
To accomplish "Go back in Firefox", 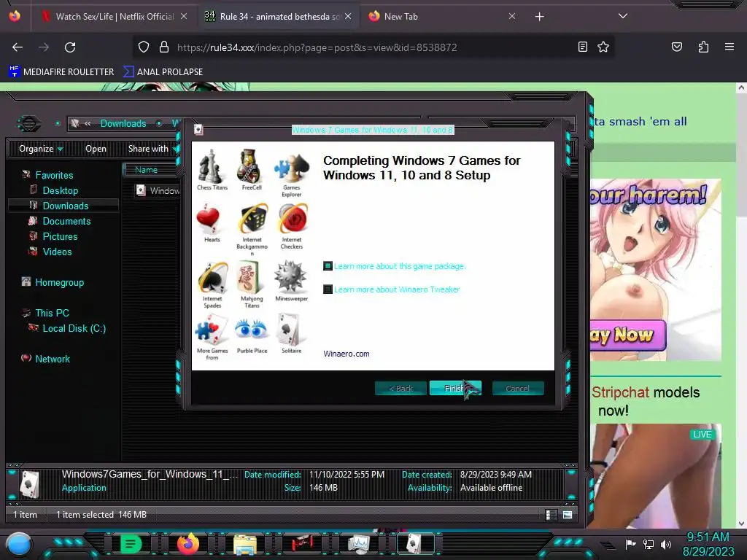I will 18,47.
